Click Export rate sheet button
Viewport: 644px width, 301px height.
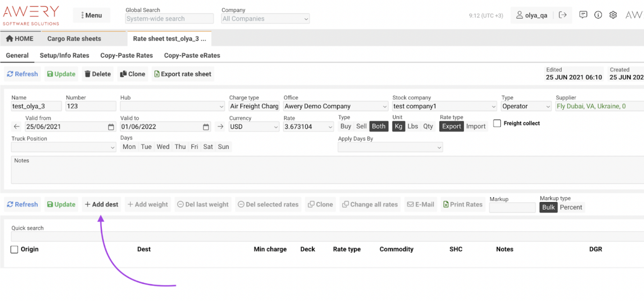183,74
